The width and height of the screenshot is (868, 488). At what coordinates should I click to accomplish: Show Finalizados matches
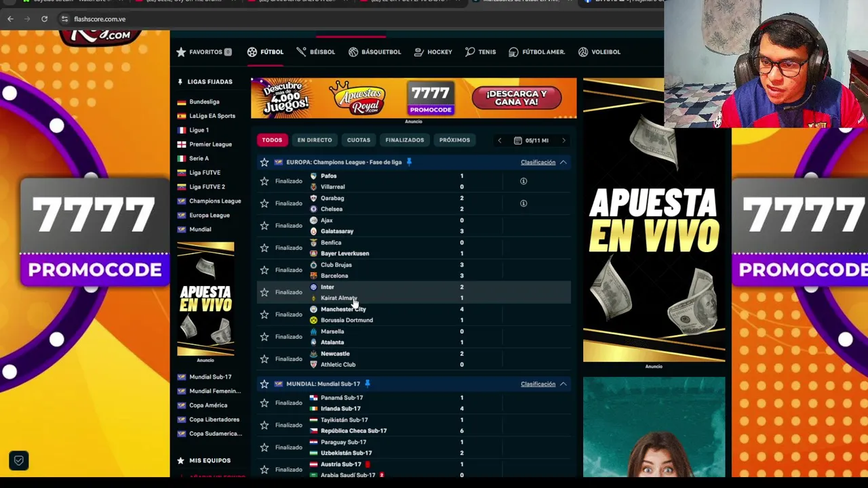click(405, 140)
